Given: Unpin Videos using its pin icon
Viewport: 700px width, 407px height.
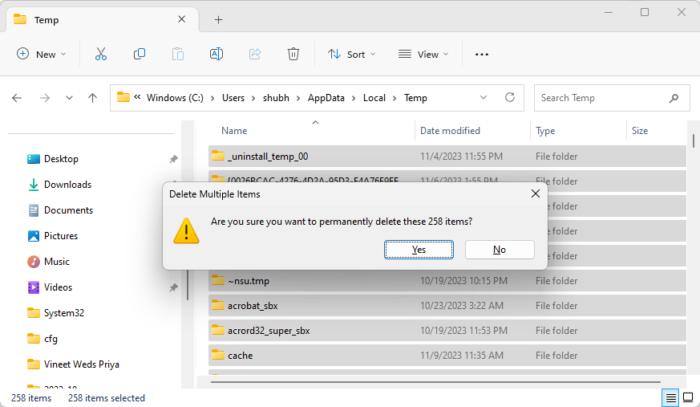Looking at the screenshot, I should 174,287.
